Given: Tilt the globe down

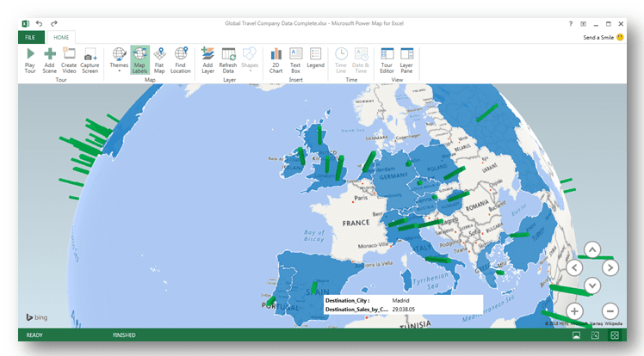Looking at the screenshot, I should (x=592, y=285).
